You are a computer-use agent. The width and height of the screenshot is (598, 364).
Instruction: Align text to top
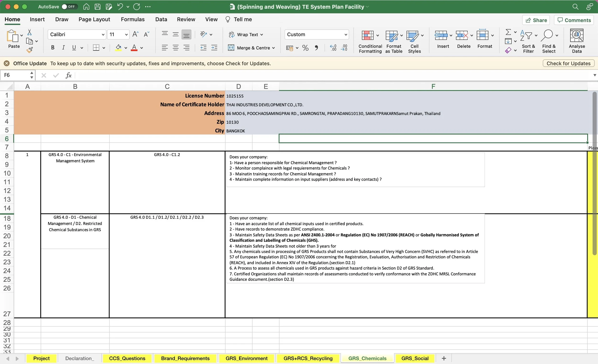pos(165,34)
